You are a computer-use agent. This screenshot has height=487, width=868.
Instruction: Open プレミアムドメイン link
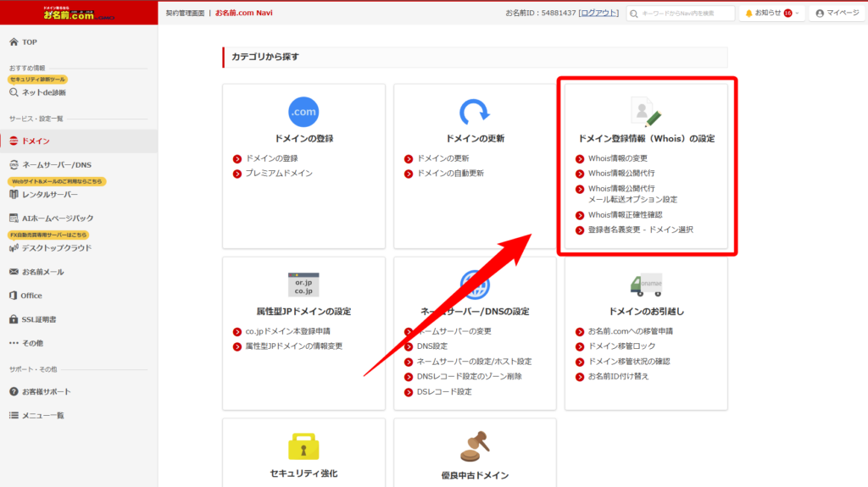(x=278, y=174)
